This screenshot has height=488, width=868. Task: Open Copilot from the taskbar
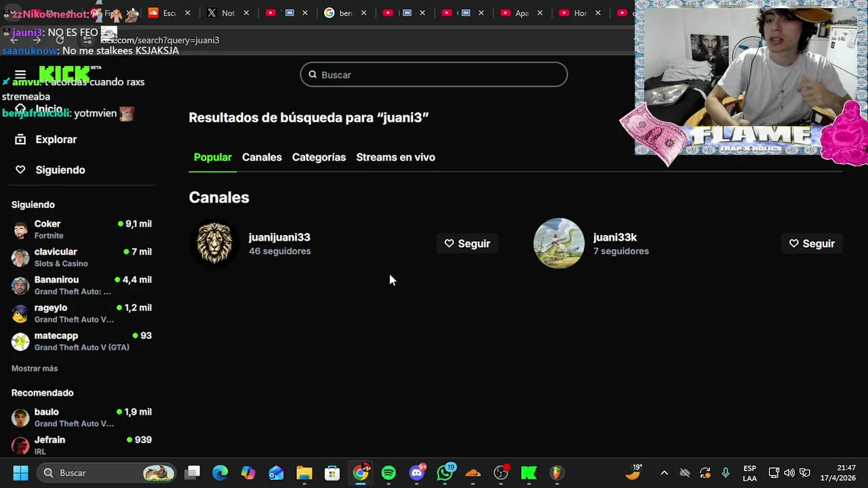tap(248, 472)
